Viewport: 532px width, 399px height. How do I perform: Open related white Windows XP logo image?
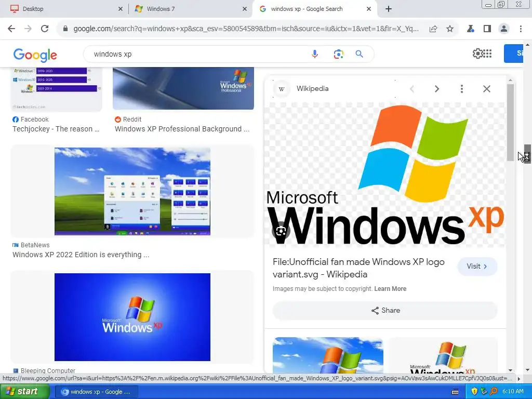(443, 355)
